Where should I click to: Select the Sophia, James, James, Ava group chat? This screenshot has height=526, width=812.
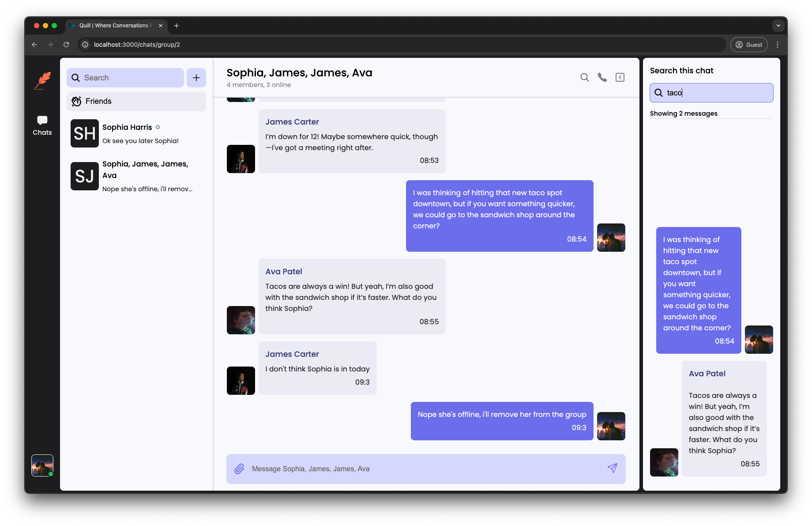(x=136, y=176)
